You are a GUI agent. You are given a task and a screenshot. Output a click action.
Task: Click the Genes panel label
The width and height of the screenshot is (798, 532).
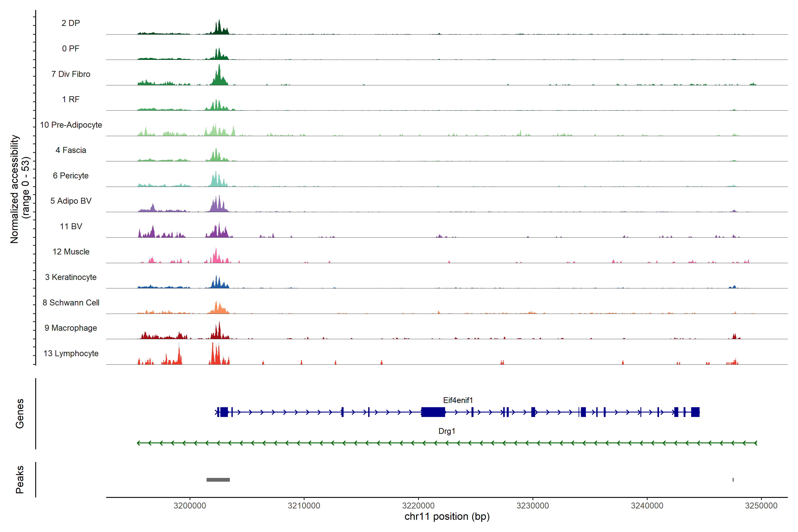[20, 413]
